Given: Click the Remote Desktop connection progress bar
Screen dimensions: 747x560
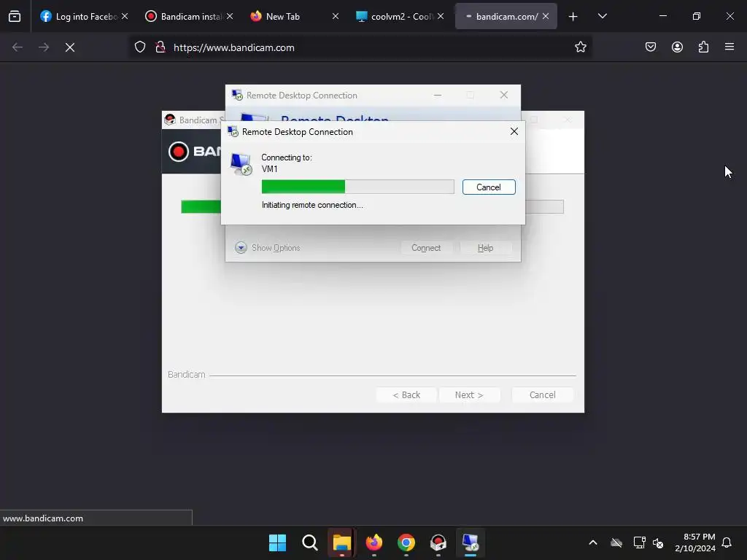Looking at the screenshot, I should click(x=357, y=187).
